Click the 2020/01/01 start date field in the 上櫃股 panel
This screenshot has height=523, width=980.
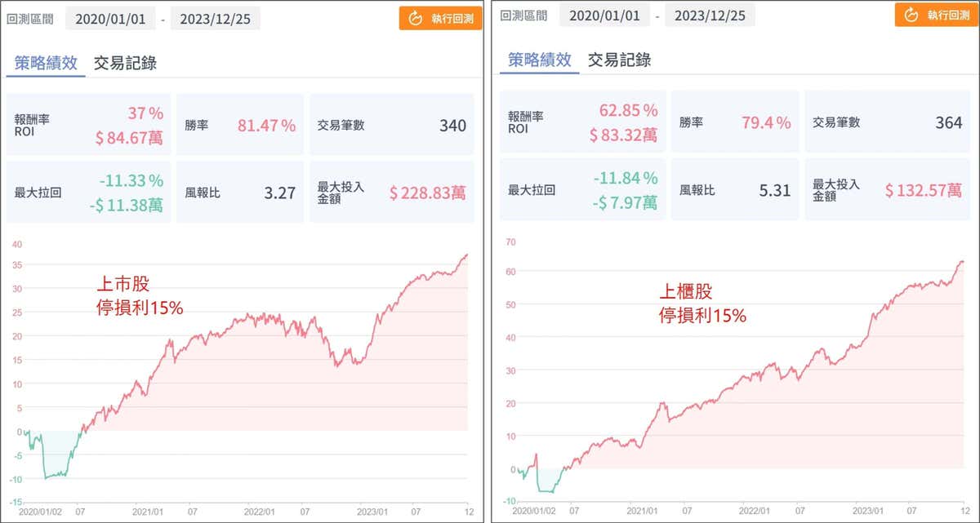(604, 15)
